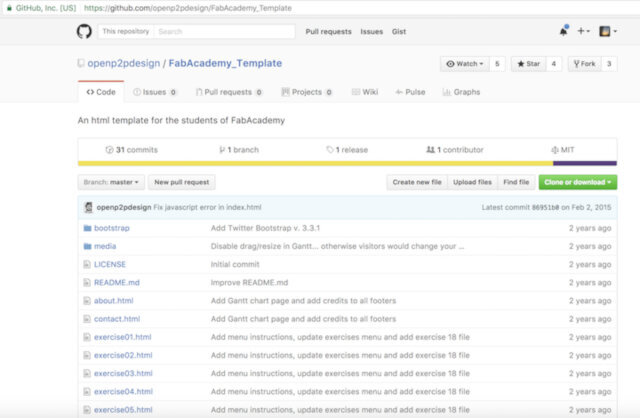This screenshot has height=418, width=640.
Task: Click the repository book icon beside openp2pdesign
Action: pos(81,63)
